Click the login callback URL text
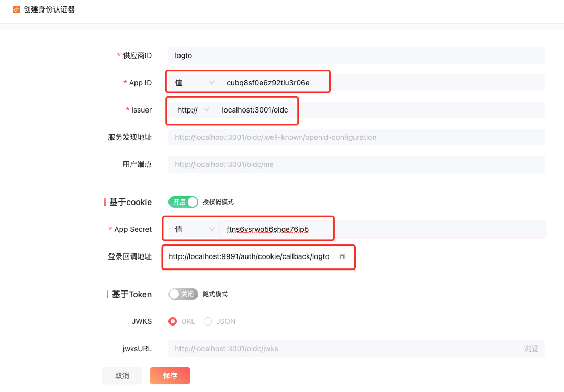Image resolution: width=564 pixels, height=392 pixels. 249,256
